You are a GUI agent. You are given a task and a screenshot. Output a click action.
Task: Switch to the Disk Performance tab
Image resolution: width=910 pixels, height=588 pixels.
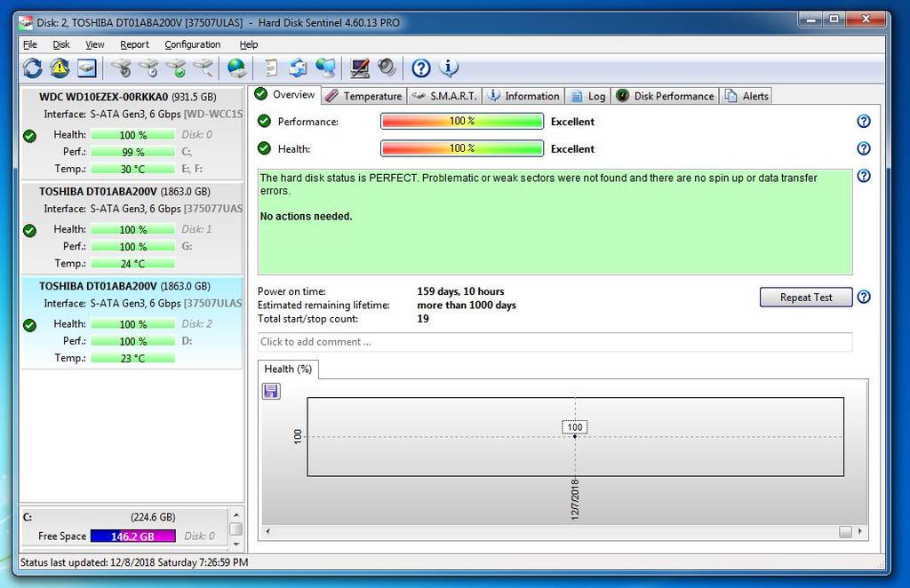click(x=665, y=96)
